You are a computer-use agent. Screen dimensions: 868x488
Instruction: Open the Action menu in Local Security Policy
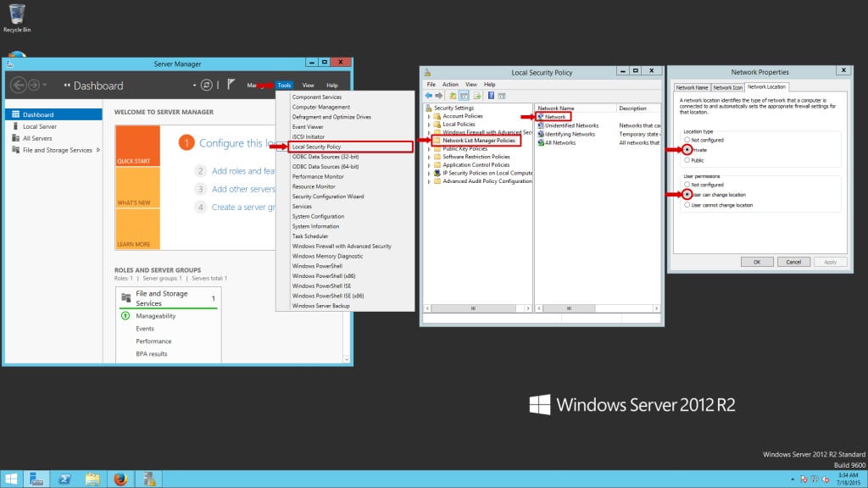[x=450, y=84]
